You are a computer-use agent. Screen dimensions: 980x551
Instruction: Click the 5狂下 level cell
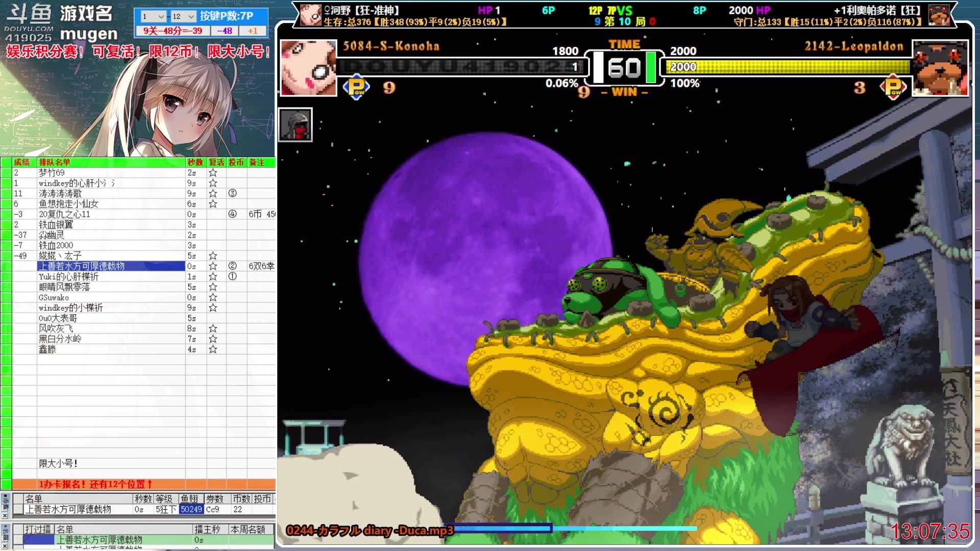(x=166, y=509)
